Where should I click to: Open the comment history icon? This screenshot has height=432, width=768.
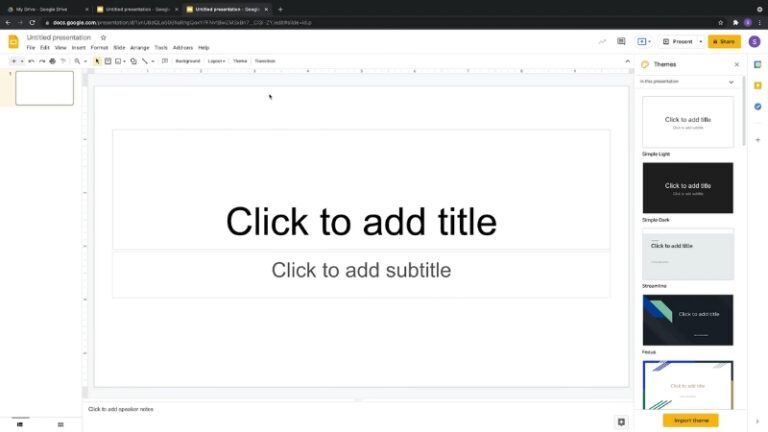pos(621,41)
